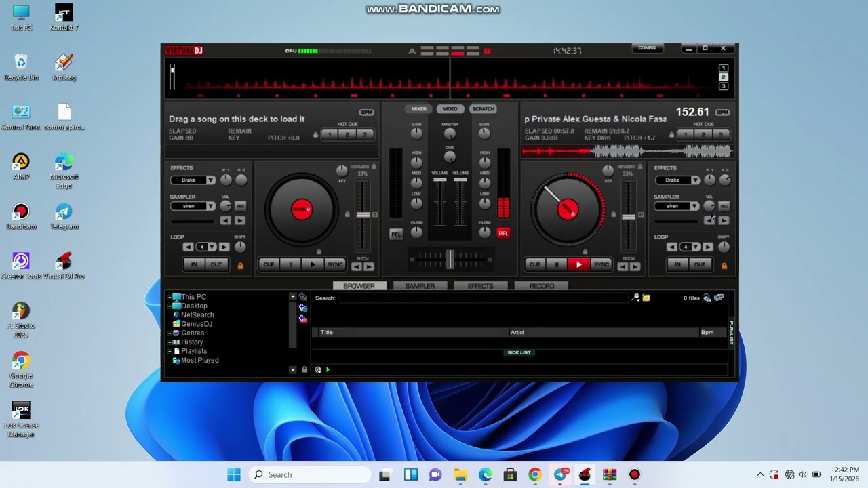The width and height of the screenshot is (868, 488).
Task: Click the red add filter folder icon
Action: pos(303,319)
